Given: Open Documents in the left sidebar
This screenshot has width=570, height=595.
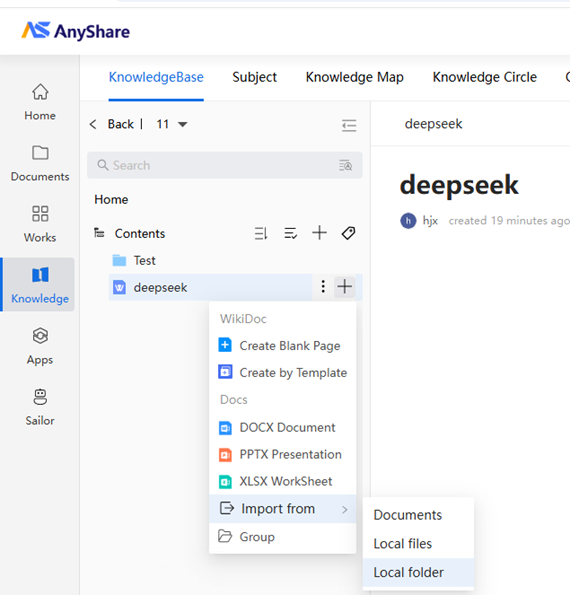Looking at the screenshot, I should click(x=40, y=164).
